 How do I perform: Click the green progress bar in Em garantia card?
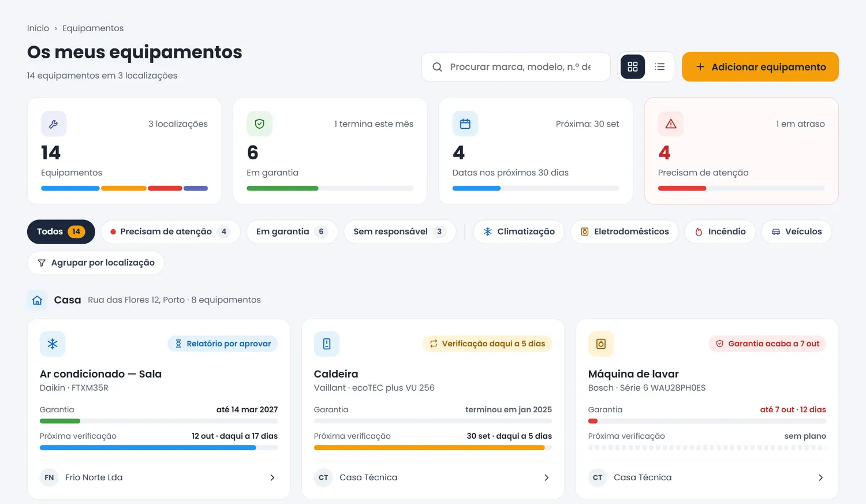[283, 188]
